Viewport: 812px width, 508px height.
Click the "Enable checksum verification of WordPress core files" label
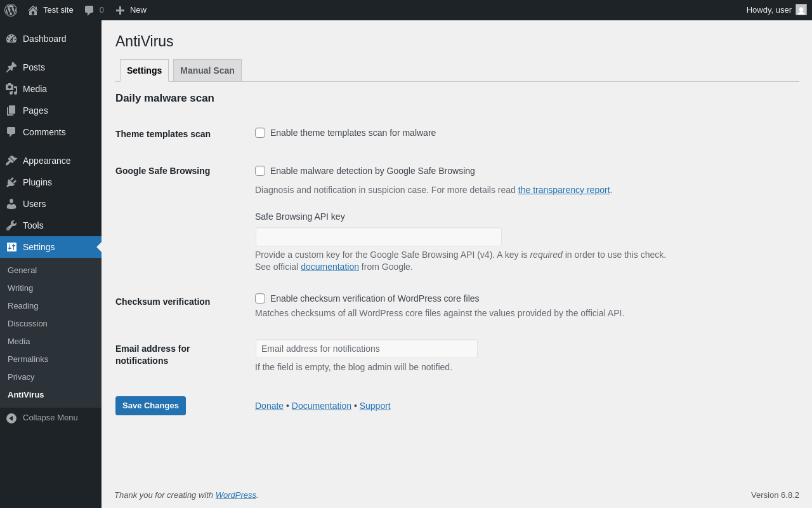375,298
